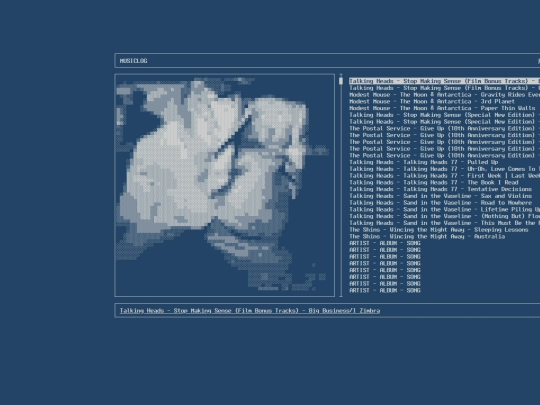Select 'Sax and Violins' track row
540x405 pixels.
point(440,196)
